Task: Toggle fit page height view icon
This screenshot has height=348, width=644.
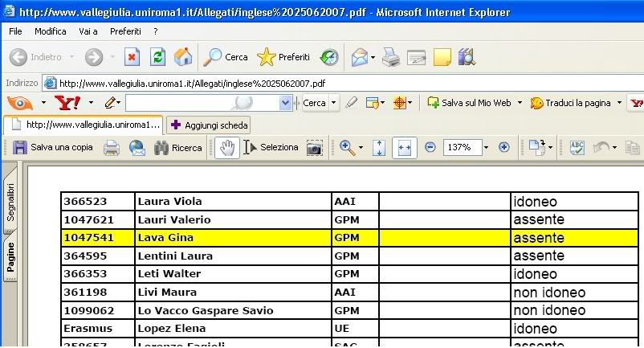Action: 380,148
